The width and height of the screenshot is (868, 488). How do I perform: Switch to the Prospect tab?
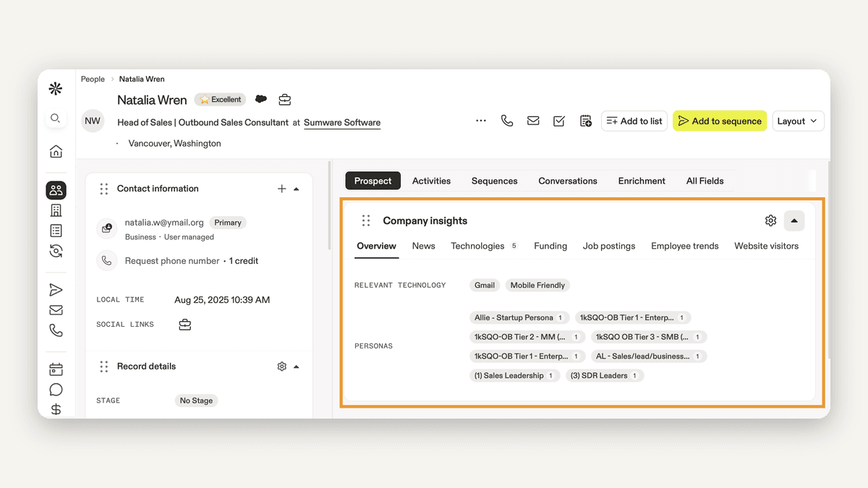pos(373,181)
